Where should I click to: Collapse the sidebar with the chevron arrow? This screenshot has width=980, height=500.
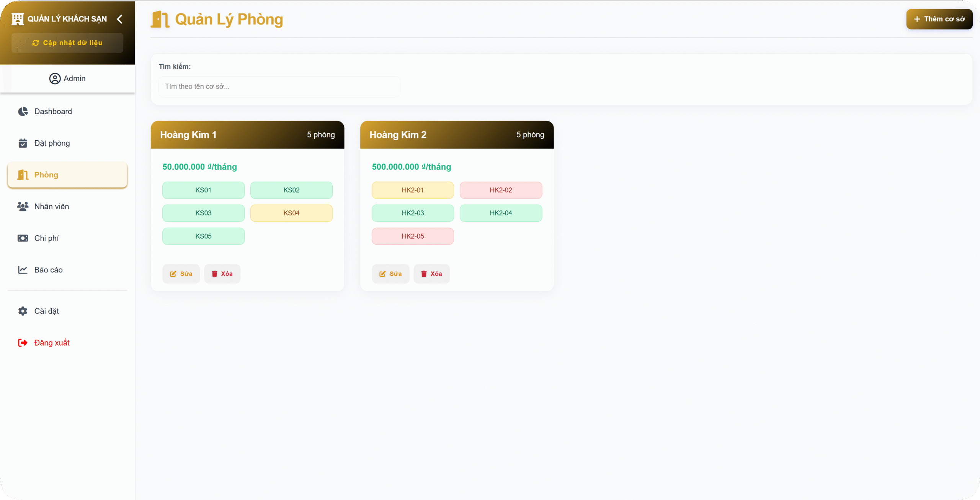click(x=120, y=19)
